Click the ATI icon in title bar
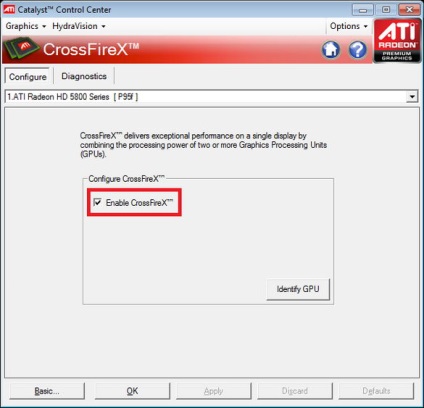The width and height of the screenshot is (424, 408). [x=9, y=9]
